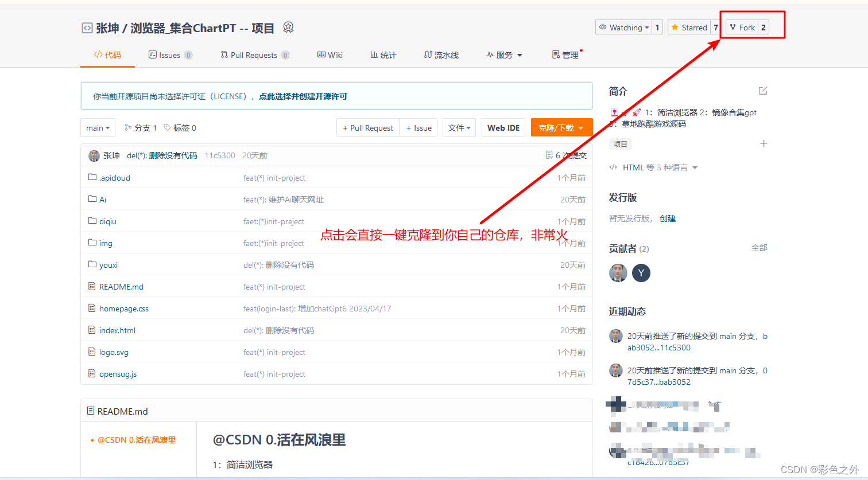
Task: Open the 克隆/下载 dropdown button
Action: (x=561, y=128)
